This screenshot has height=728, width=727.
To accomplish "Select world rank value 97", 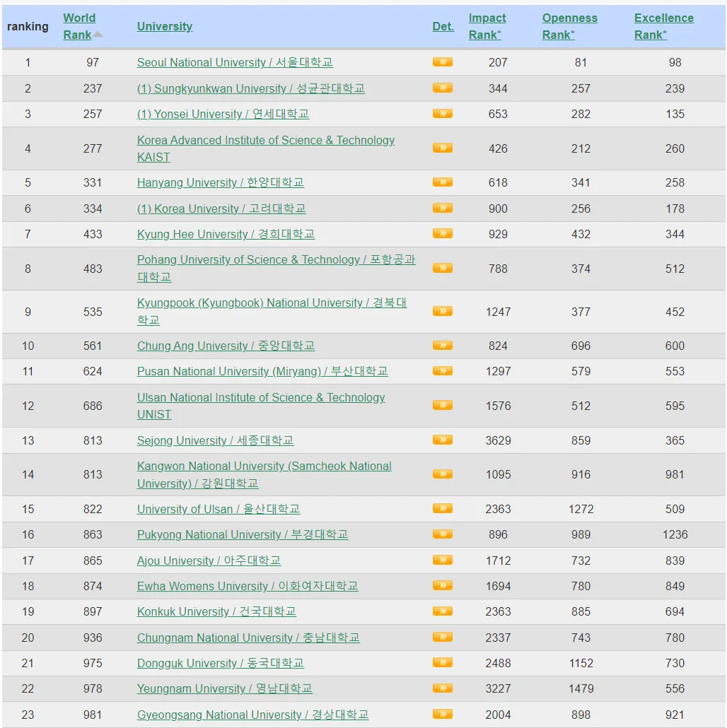I will coord(93,62).
